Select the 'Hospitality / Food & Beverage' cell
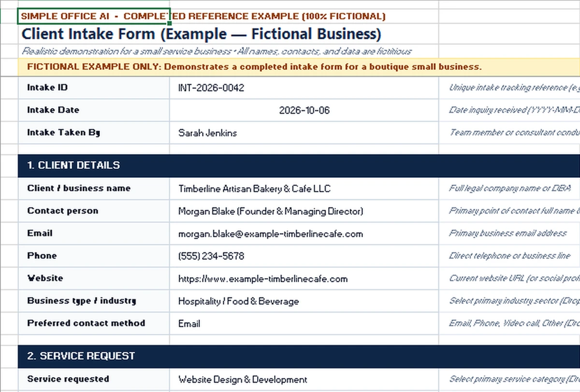 click(x=304, y=301)
